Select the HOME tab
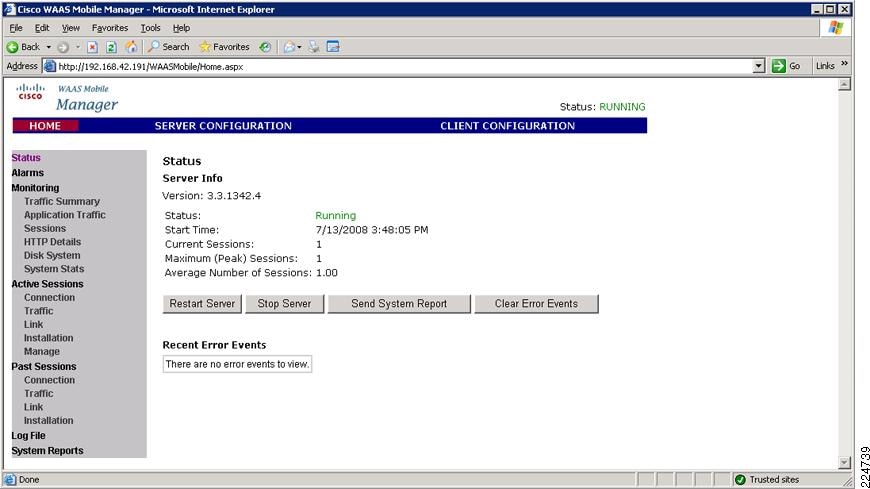 (45, 126)
